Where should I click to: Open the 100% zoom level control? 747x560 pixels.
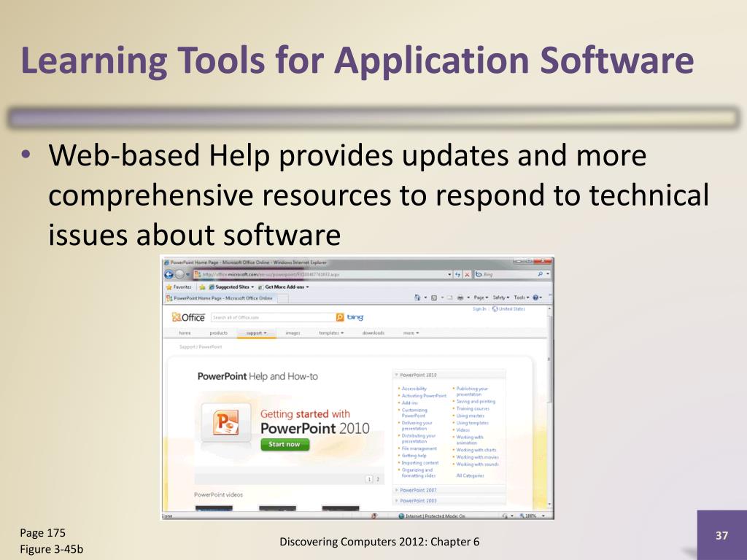pos(532,516)
